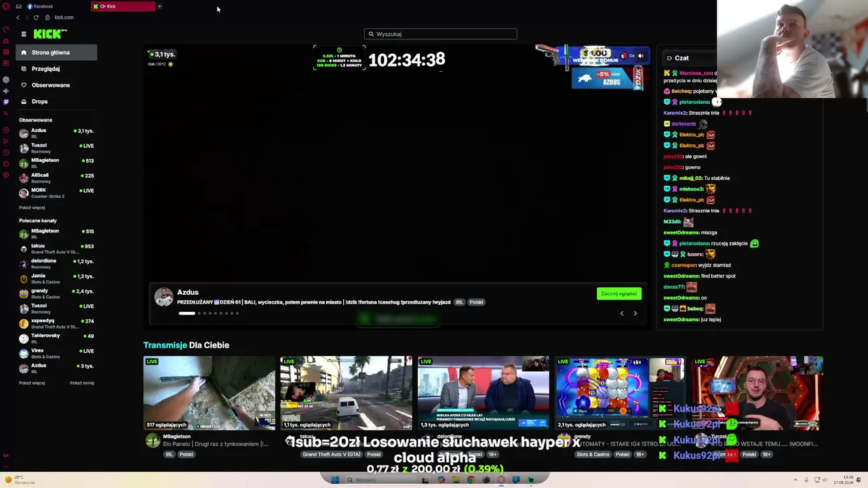The height and width of the screenshot is (488, 868).
Task: Open the Tuszol stream thumbnail
Action: (757, 393)
